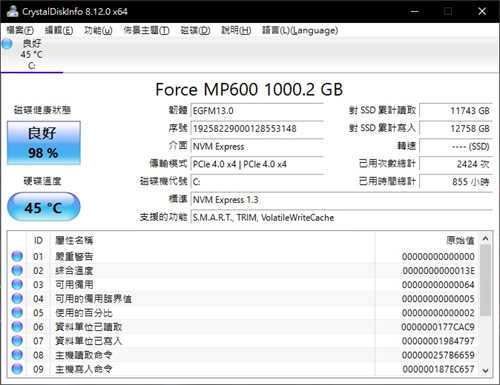
Task: Select attribute row 06 資料單位已讀取
Action: [244, 327]
